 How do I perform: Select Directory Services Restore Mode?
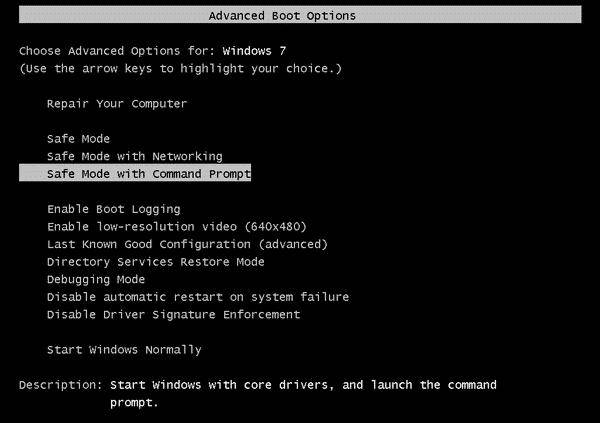pos(155,262)
